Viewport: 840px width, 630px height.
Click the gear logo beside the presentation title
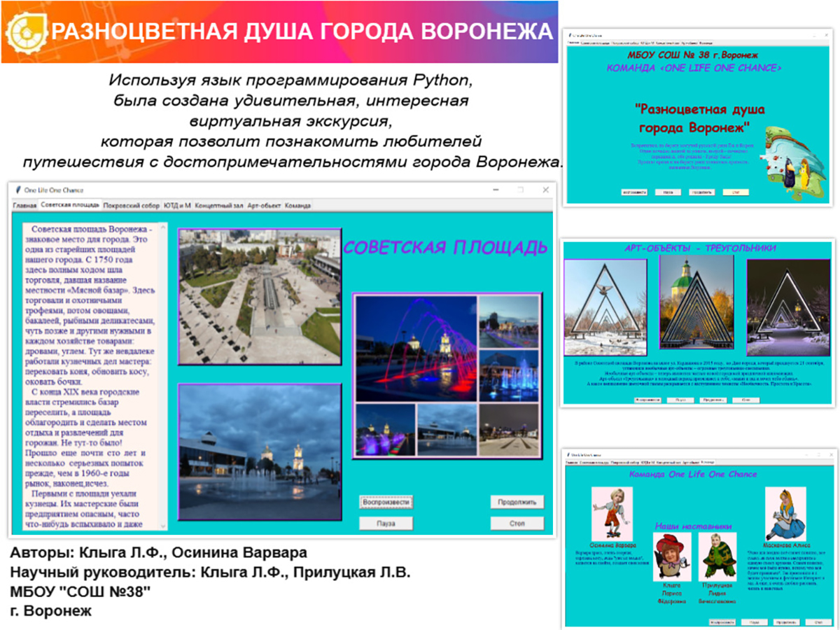(27, 31)
